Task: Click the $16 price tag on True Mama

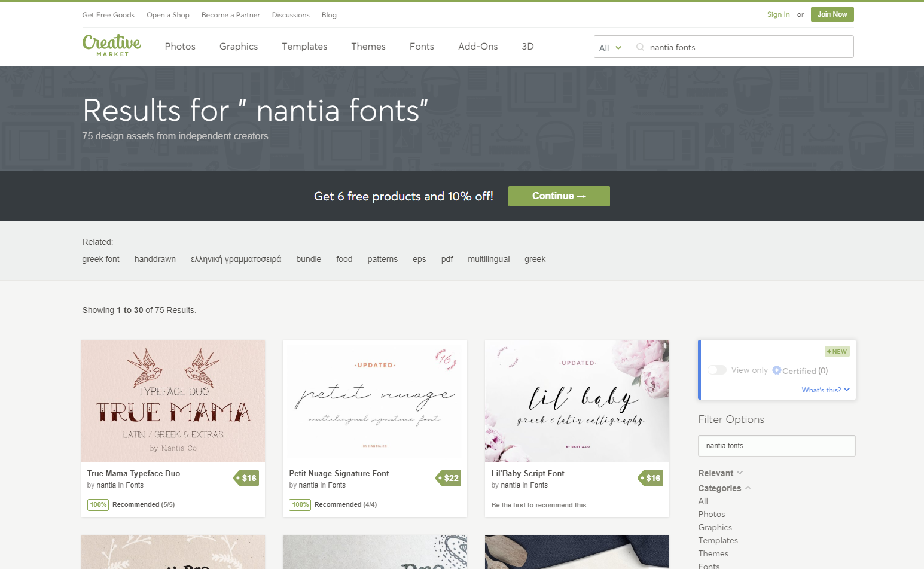Action: point(246,478)
